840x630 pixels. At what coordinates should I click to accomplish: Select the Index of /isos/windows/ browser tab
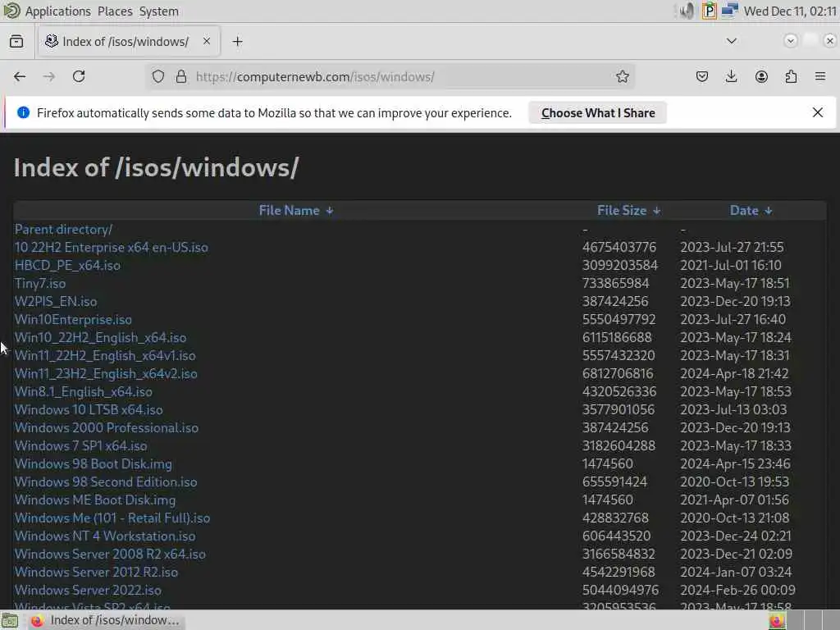point(129,41)
